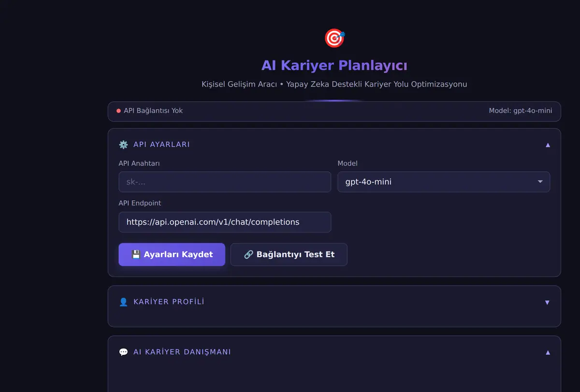
Task: Click the AI Kariyer Danışmanı chat bubble icon
Action: (x=124, y=352)
